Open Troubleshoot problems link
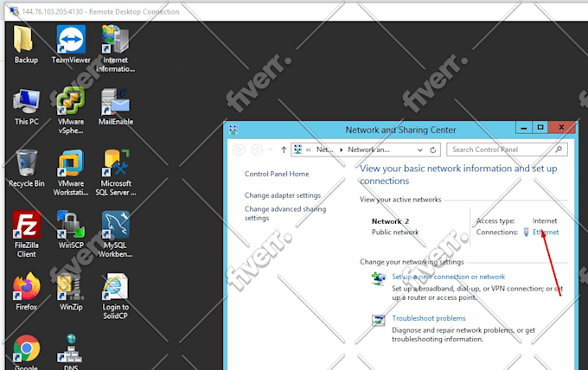Screen dimensions: 588x370 click(429, 318)
